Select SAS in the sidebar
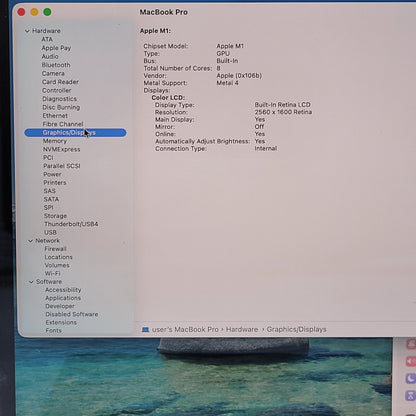Image resolution: width=416 pixels, height=416 pixels. [50, 191]
